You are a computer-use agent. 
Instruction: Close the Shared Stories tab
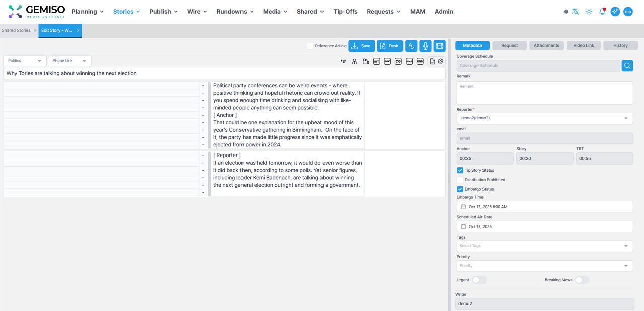[35, 31]
